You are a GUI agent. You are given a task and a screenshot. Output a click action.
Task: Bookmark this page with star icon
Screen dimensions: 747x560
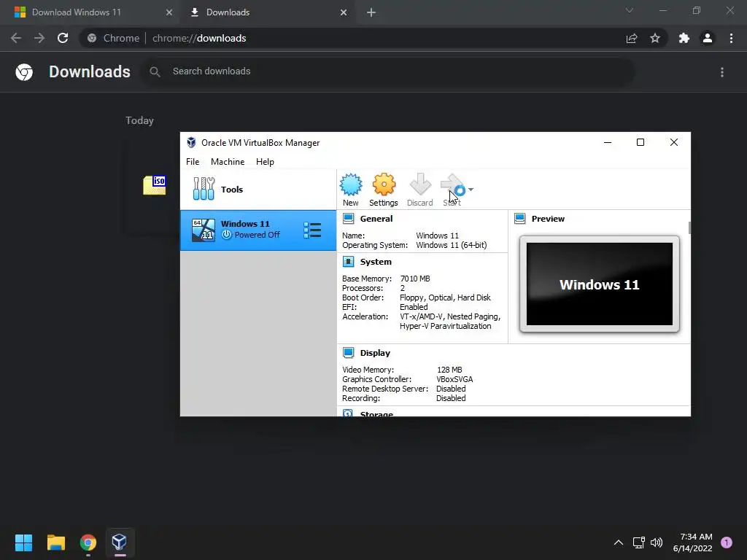tap(655, 38)
